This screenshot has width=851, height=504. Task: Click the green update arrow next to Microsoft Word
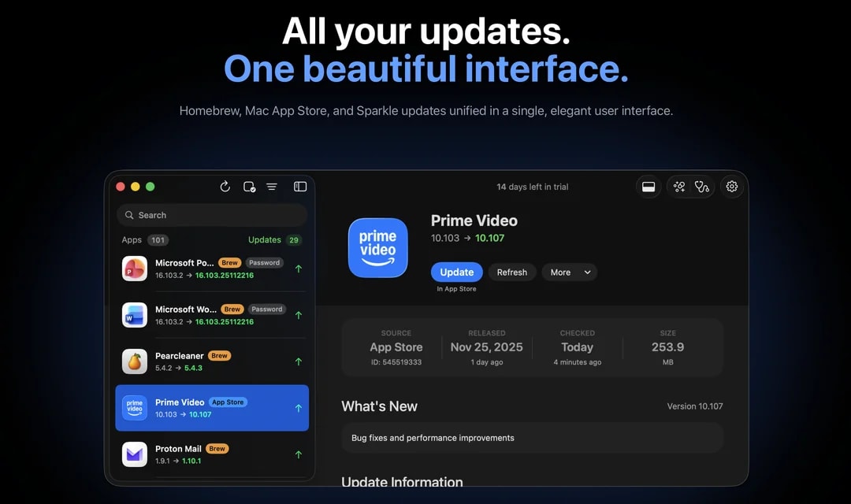(298, 315)
